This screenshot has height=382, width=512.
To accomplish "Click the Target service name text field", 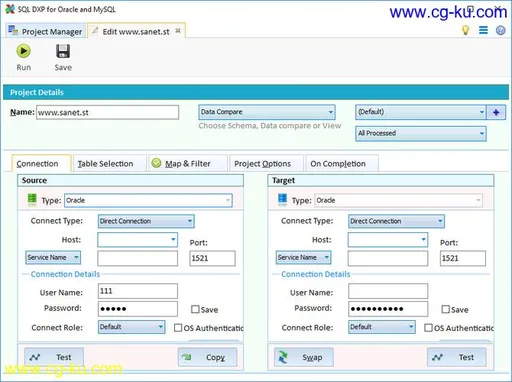I will point(388,258).
